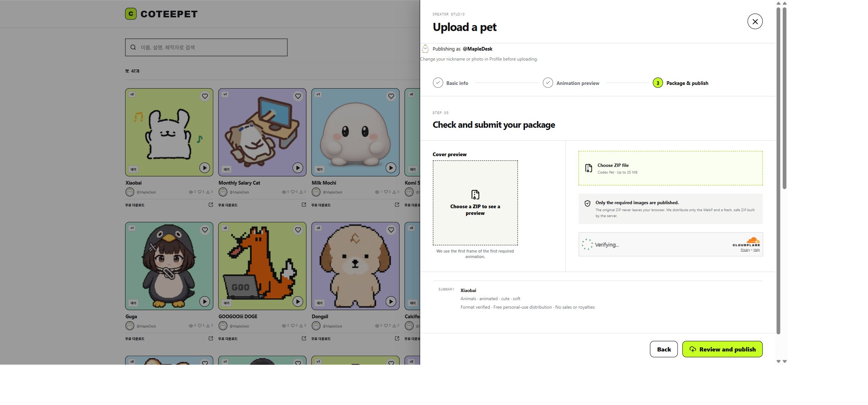Play the Milk Mochi animation
Image resolution: width=868 pixels, height=405 pixels.
[x=391, y=168]
